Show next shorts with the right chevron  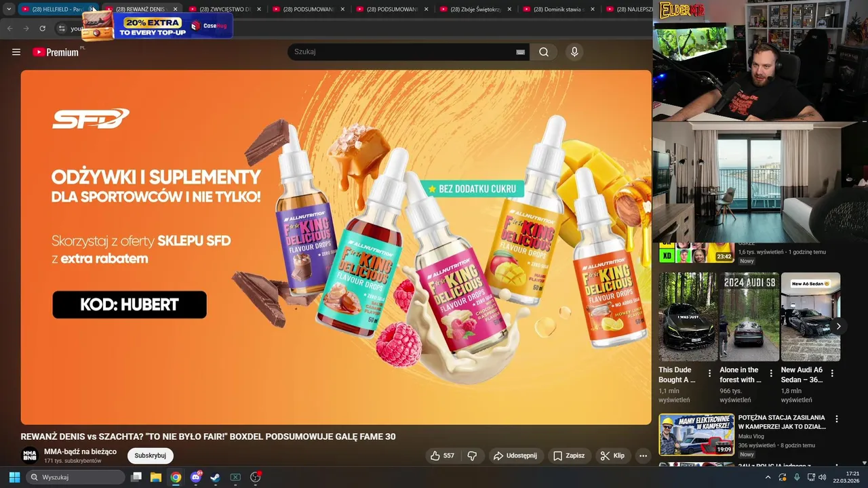pyautogui.click(x=838, y=326)
